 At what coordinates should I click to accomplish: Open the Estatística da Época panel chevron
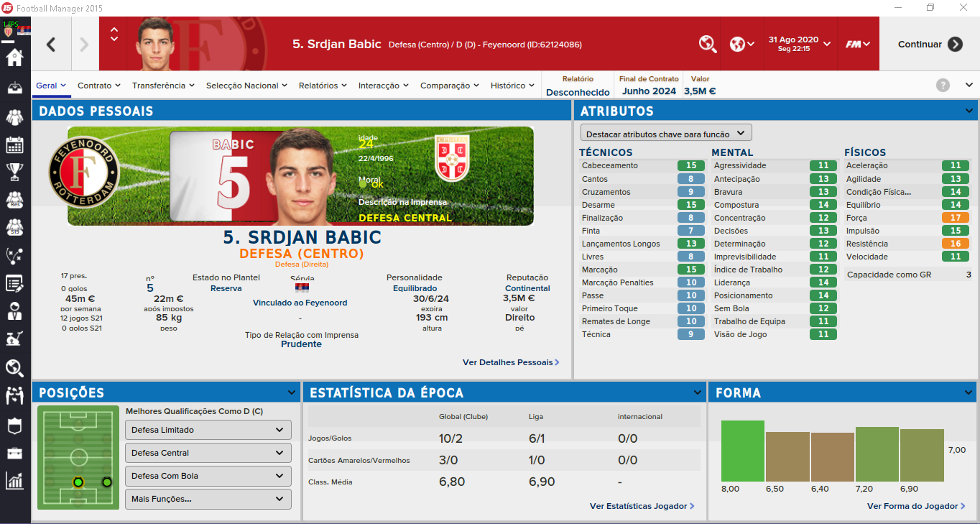click(698, 392)
